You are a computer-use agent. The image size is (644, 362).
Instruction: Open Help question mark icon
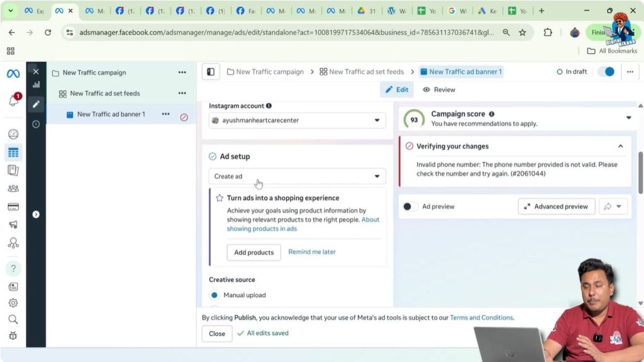click(13, 269)
